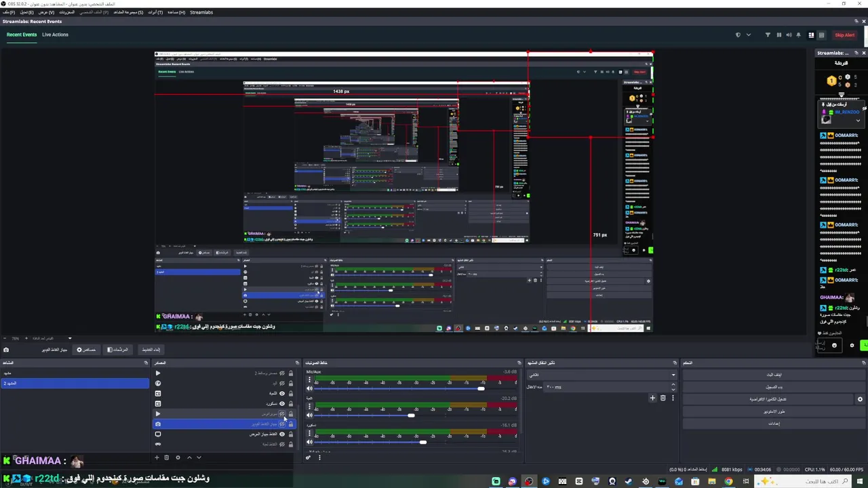Open the scene transition type dropdown
The image size is (868, 488).
coord(602,374)
